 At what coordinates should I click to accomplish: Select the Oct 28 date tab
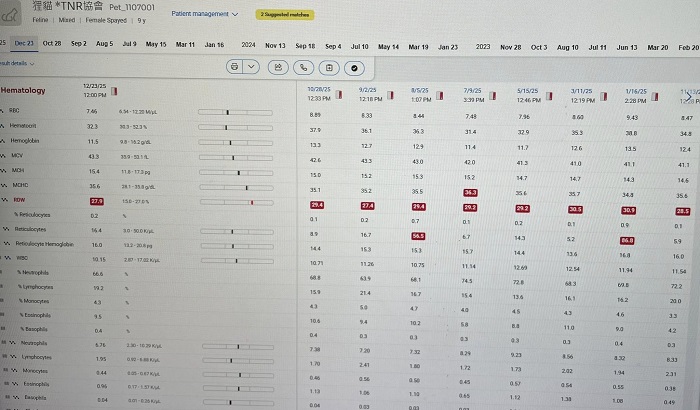pos(52,44)
